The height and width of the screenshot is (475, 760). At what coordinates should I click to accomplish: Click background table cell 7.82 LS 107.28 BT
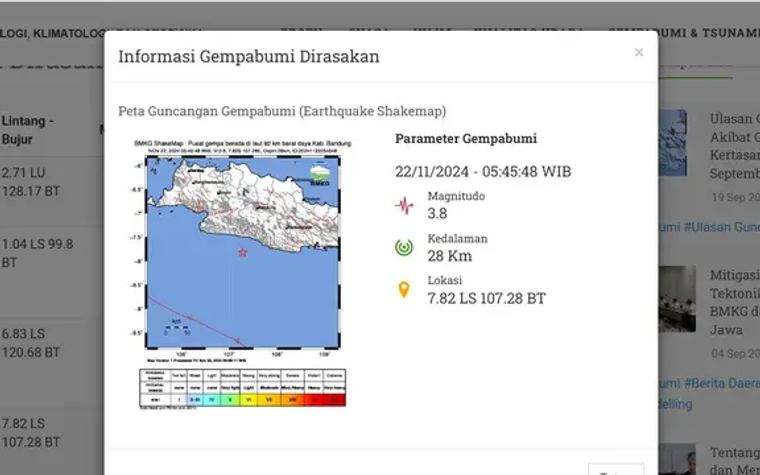click(x=31, y=433)
